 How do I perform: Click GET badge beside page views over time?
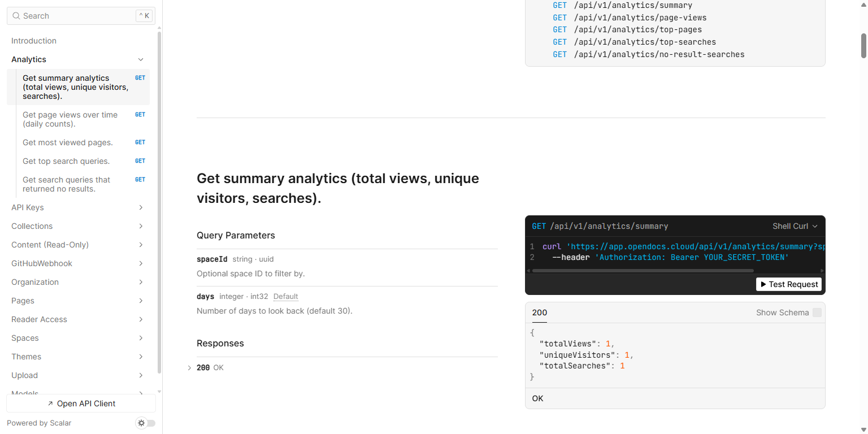[140, 115]
